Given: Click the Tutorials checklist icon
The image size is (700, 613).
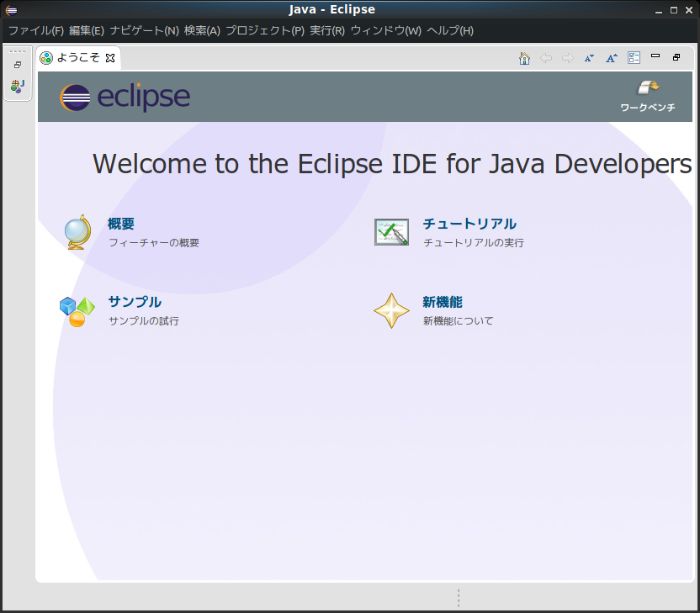Looking at the screenshot, I should pos(391,232).
